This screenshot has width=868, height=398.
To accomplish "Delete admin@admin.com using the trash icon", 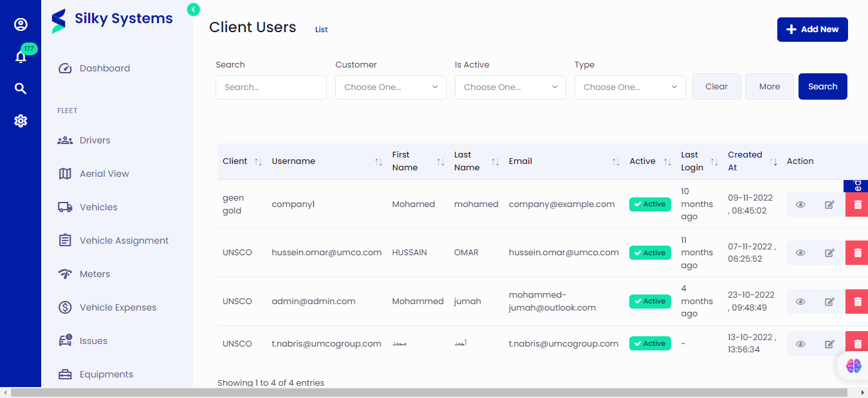I will [856, 301].
